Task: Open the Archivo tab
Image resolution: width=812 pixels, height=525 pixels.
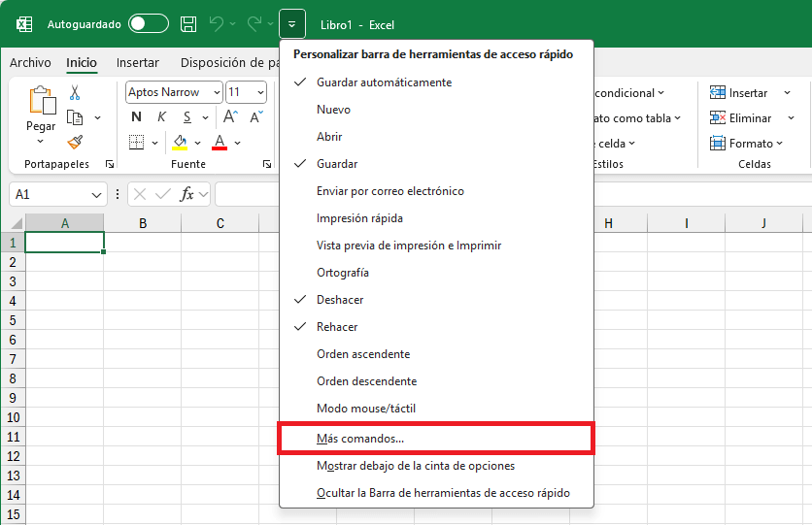Action: click(30, 62)
